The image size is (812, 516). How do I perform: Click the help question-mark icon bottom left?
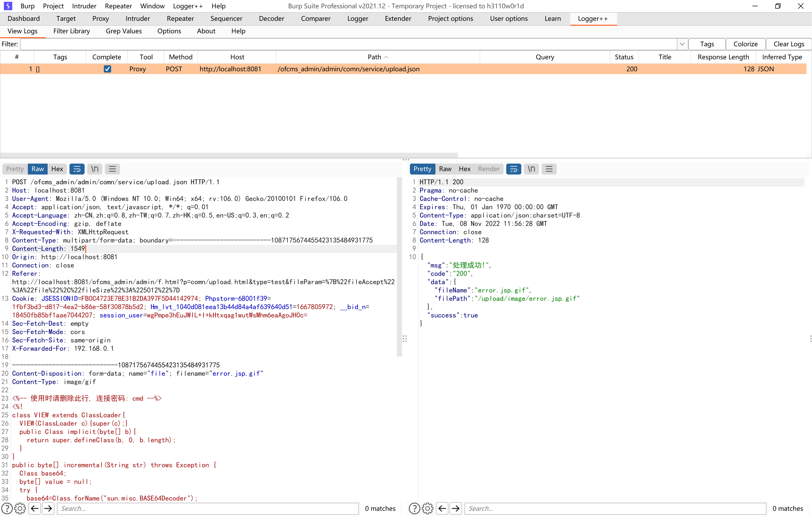pos(7,508)
